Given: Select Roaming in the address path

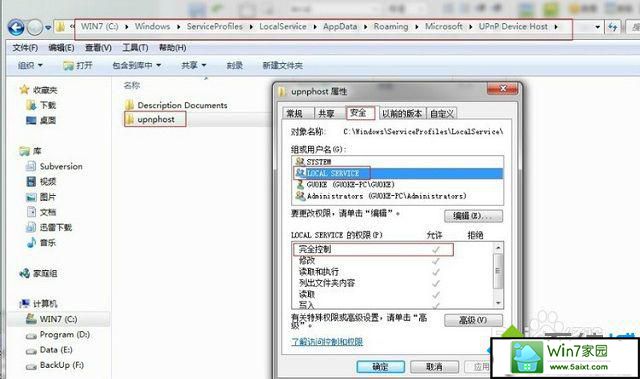Looking at the screenshot, I should pos(391,27).
